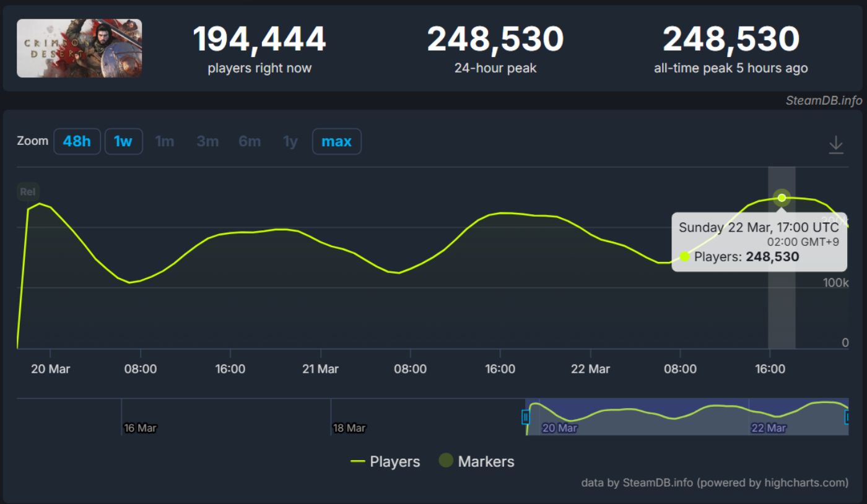Click the right navigator range handle
The height and width of the screenshot is (504, 867).
pyautogui.click(x=848, y=417)
